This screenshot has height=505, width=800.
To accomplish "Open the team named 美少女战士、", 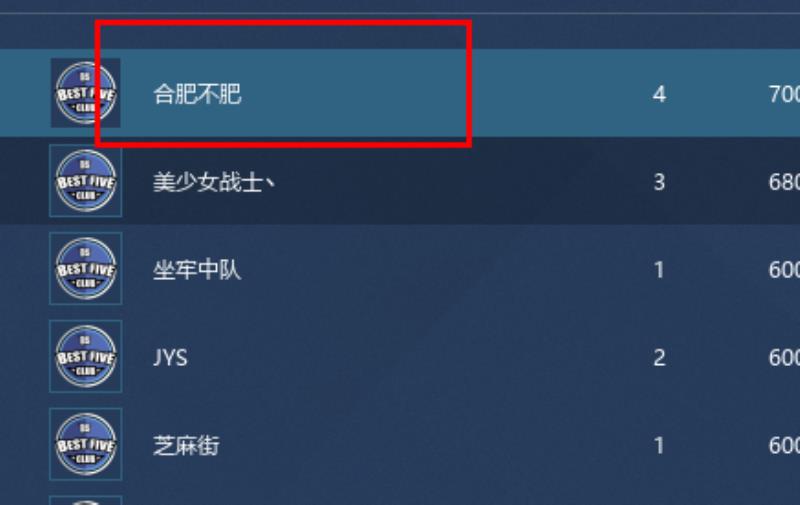I will tap(214, 182).
